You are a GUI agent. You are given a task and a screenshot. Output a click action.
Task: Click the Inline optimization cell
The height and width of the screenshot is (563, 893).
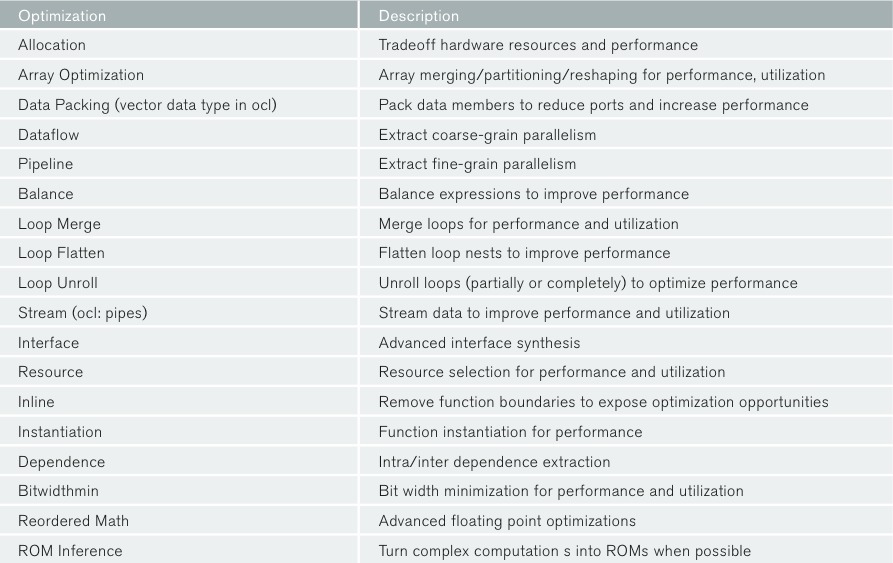pyautogui.click(x=36, y=402)
